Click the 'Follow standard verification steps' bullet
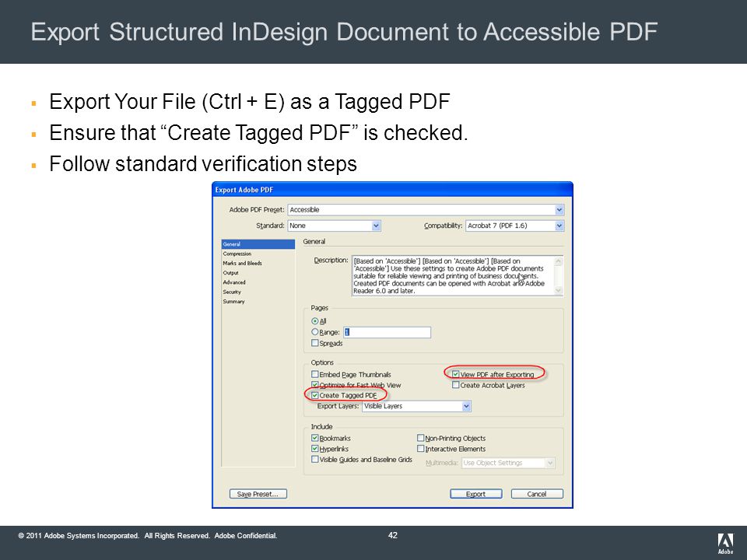 pyautogui.click(x=203, y=164)
